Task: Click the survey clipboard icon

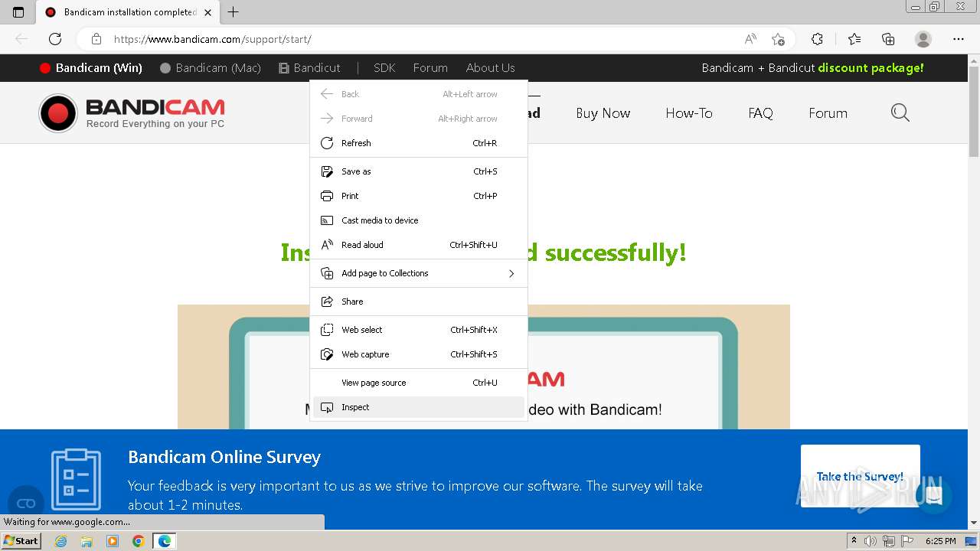Action: pyautogui.click(x=76, y=479)
